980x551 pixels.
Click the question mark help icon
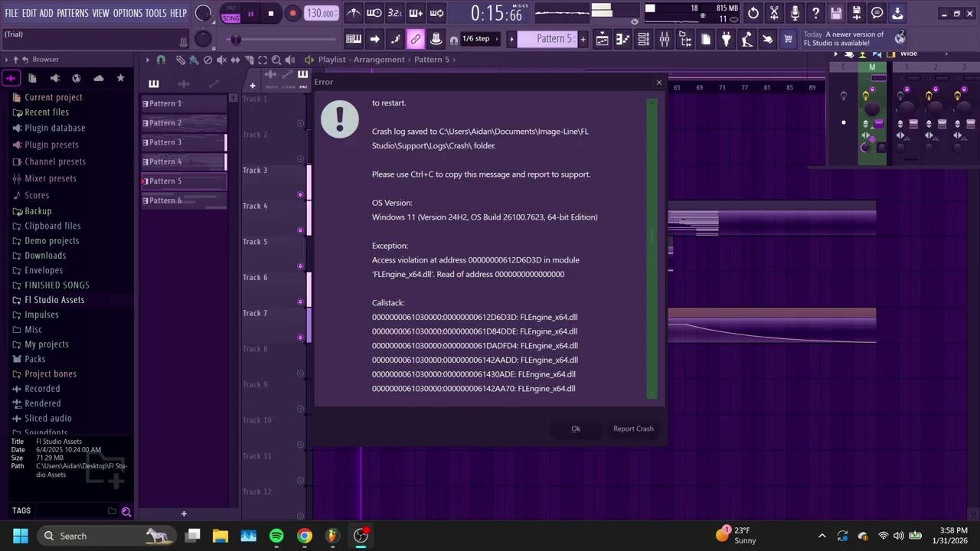[x=815, y=13]
